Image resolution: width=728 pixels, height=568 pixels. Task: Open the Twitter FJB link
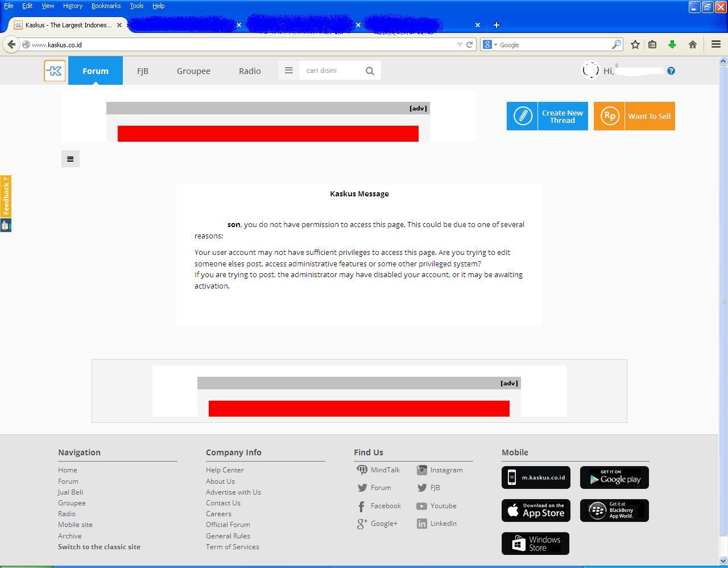429,488
